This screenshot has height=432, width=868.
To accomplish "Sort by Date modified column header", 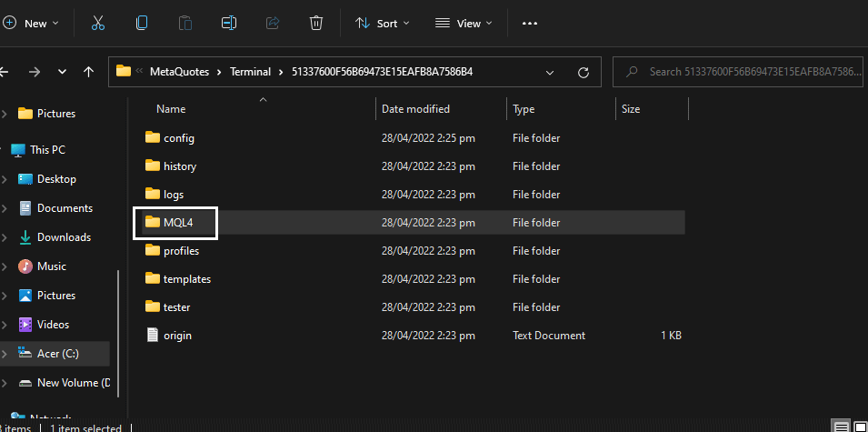I will tap(415, 109).
